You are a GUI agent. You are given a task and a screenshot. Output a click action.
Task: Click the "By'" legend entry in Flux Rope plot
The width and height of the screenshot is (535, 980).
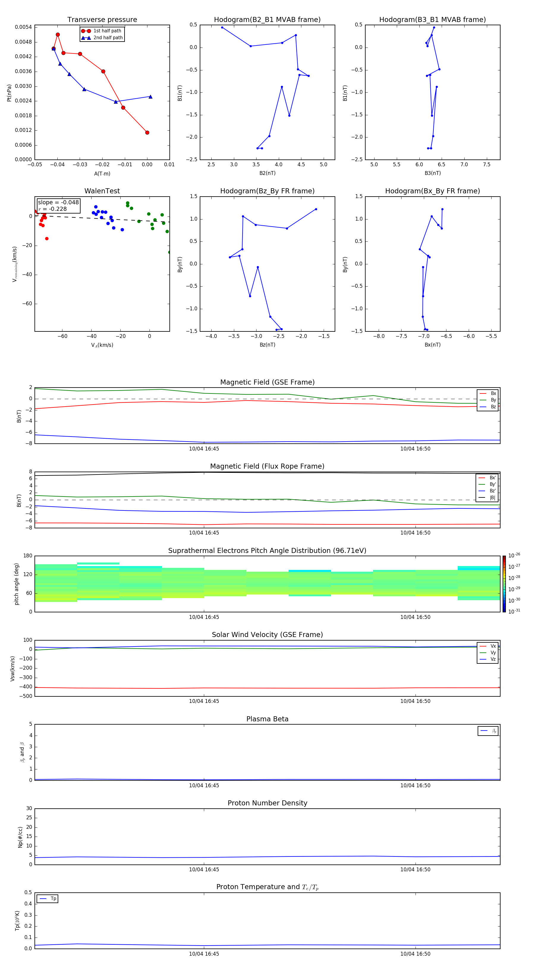coord(487,484)
